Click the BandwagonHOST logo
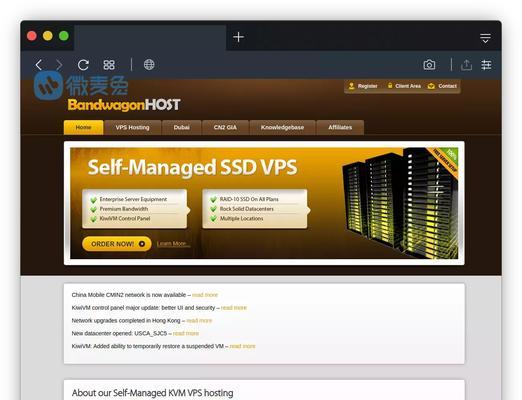The image size is (522, 400). tap(124, 105)
